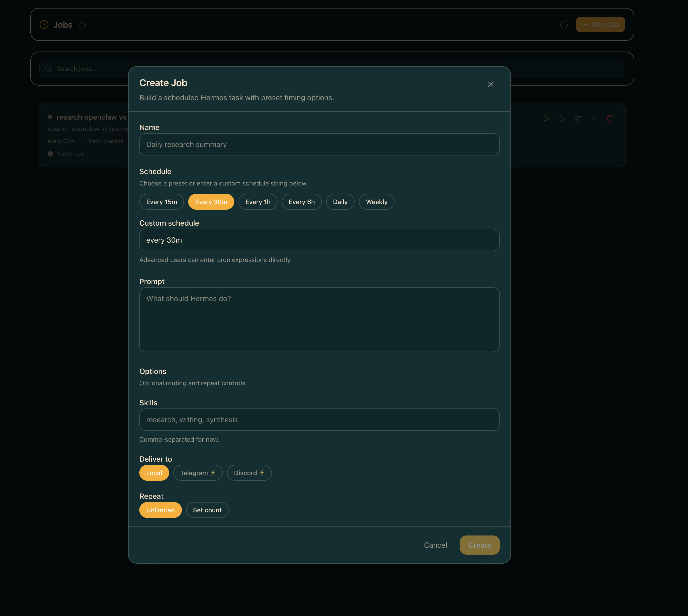Close the Create Job dialog with X
The height and width of the screenshot is (616, 688).
click(x=490, y=84)
